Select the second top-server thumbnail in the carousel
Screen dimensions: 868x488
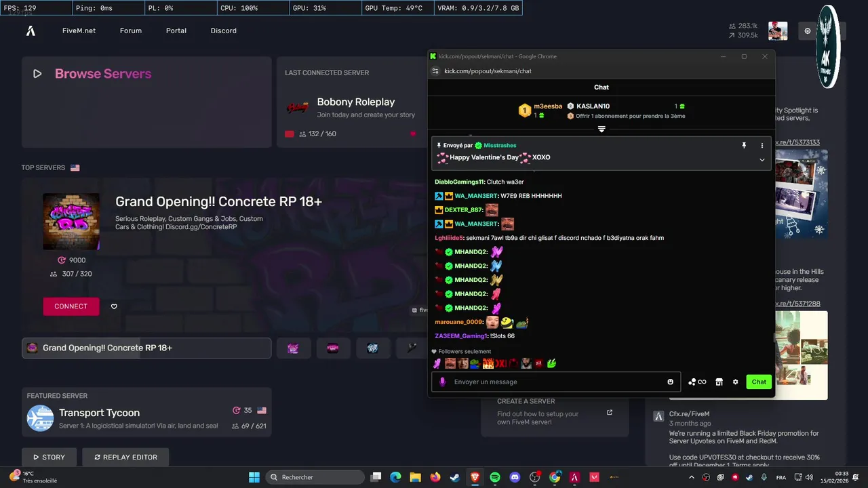[294, 348]
